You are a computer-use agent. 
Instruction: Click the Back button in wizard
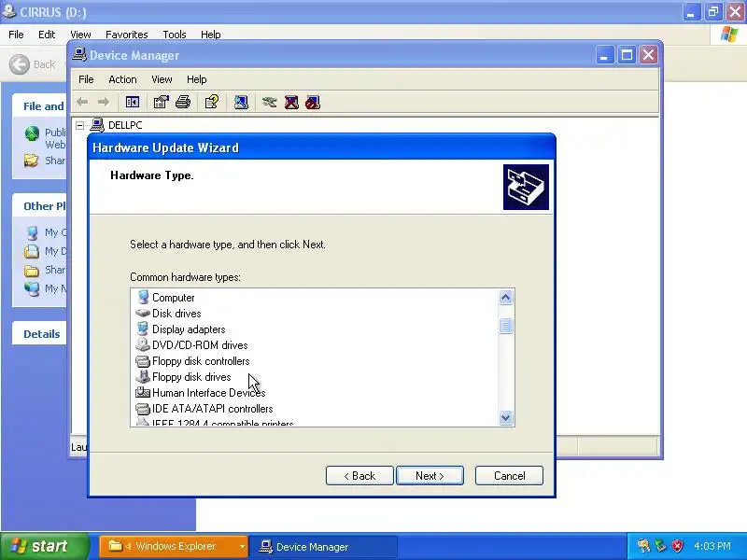(x=359, y=476)
